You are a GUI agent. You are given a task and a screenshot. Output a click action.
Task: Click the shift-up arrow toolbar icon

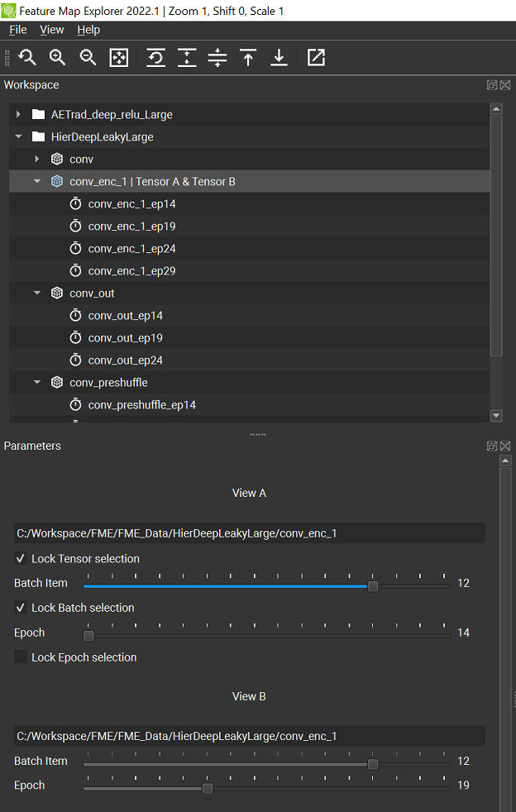[x=247, y=57]
